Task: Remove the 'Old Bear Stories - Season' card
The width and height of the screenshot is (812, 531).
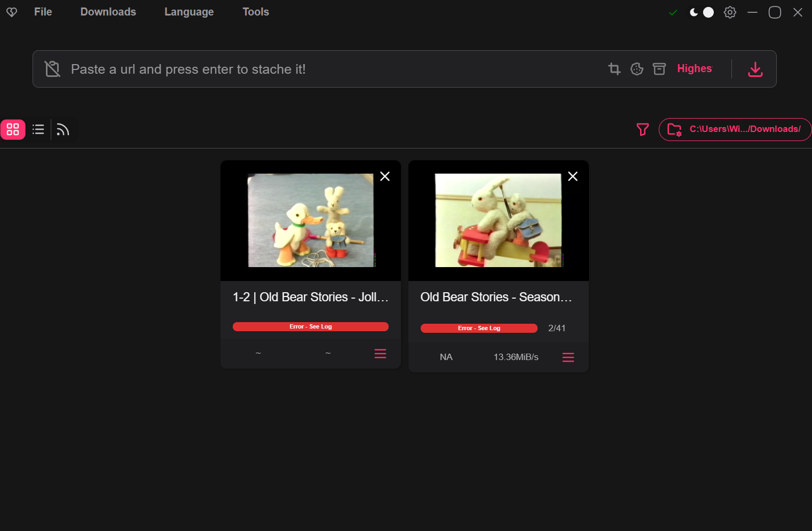Action: 573,176
